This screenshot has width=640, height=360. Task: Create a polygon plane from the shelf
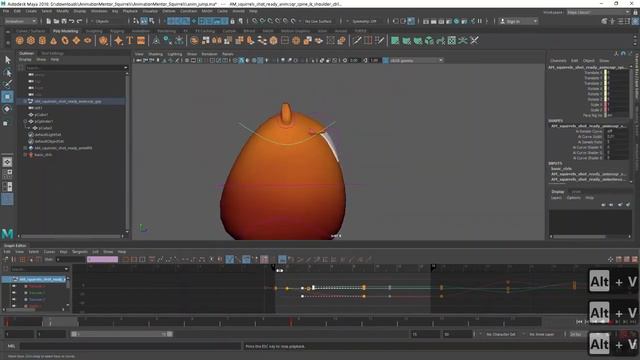76,40
